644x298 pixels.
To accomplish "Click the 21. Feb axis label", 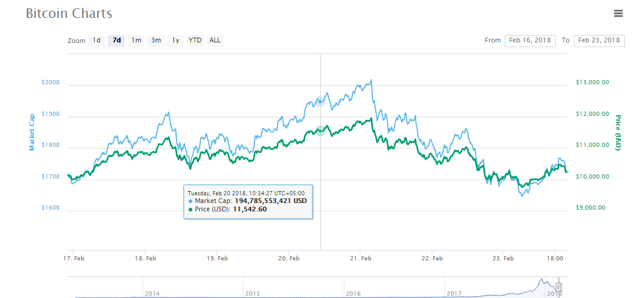I will [x=361, y=259].
